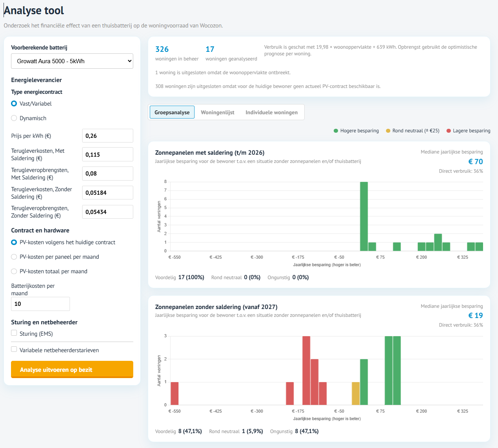Screen dimensions: 498x448
Task: Click Terugleveropbrengsten Zonder Saldering input field
Action: (x=108, y=212)
